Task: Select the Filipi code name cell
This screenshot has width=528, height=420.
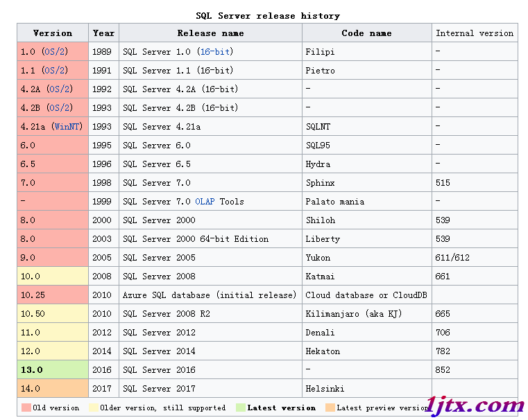Action: pyautogui.click(x=367, y=51)
